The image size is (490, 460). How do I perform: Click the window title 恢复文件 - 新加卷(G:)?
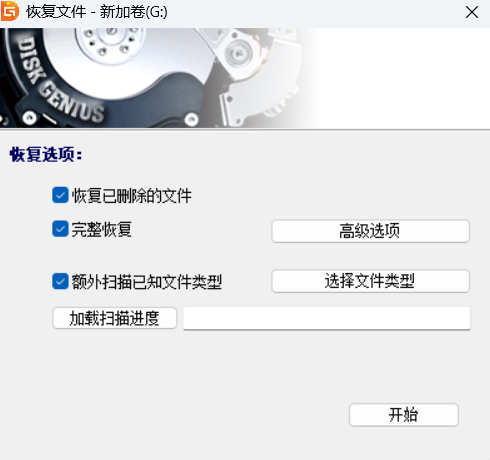[x=97, y=12]
